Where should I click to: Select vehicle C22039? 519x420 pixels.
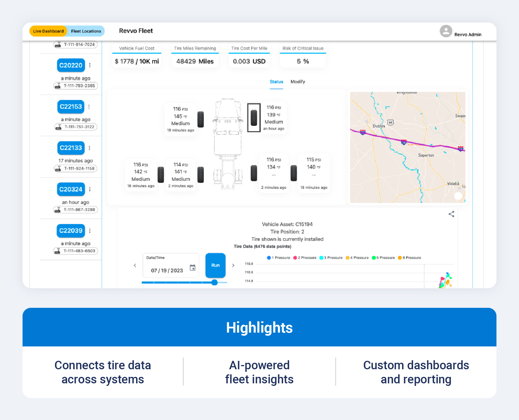(x=71, y=231)
